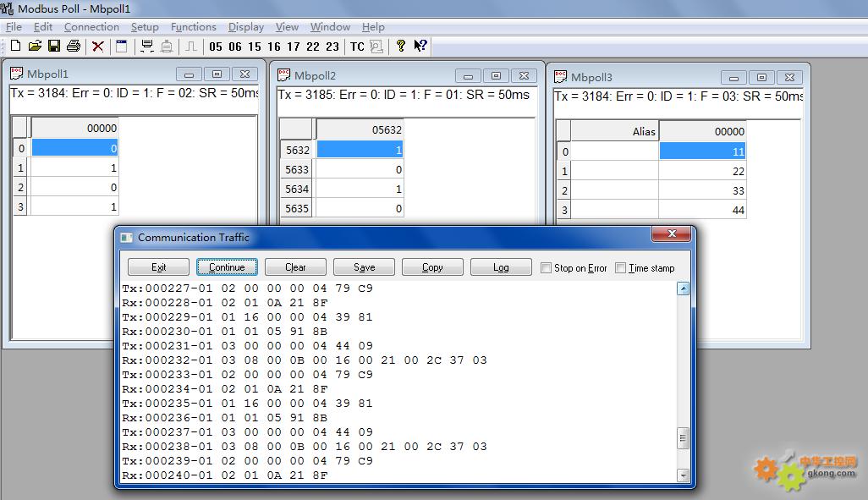Screen dimensions: 868x500
Task: Click the Exit button in Communication Traffic
Action: 158,266
